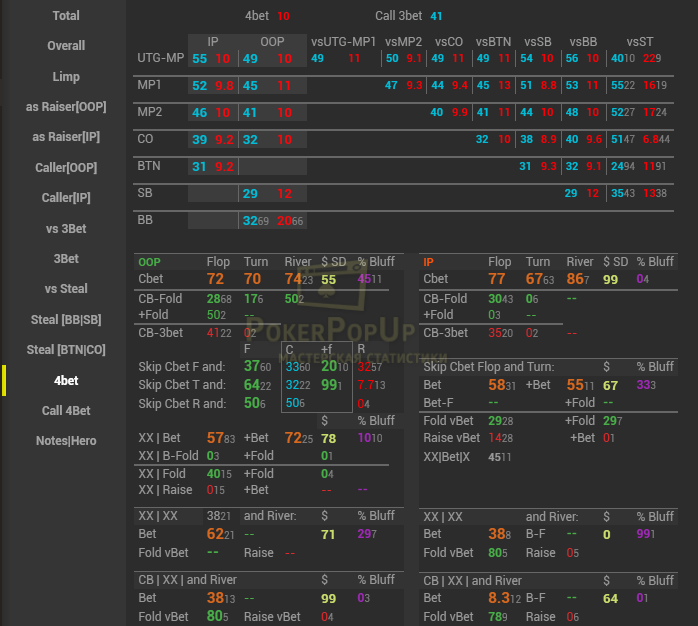Select the Steal [BB|SB] tab

pos(66,320)
